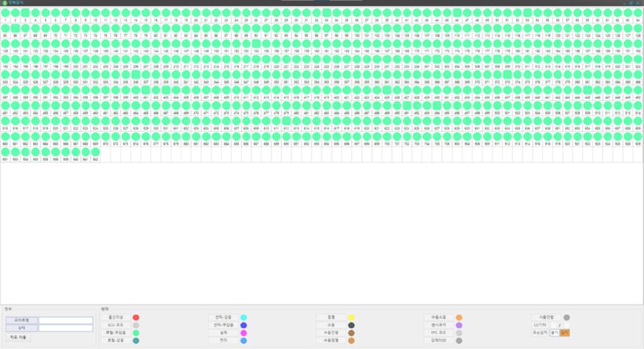Select square intersection icon number 336

pos(136,75)
